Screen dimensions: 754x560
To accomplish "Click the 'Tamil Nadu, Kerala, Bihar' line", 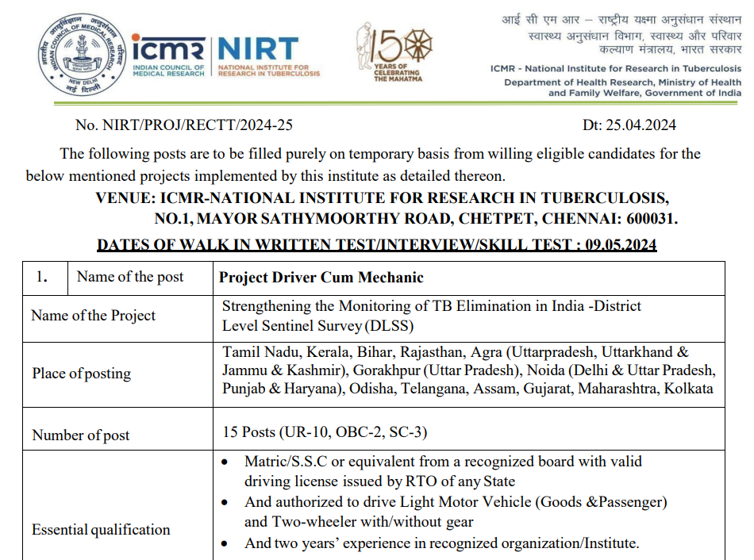I will coord(455,352).
